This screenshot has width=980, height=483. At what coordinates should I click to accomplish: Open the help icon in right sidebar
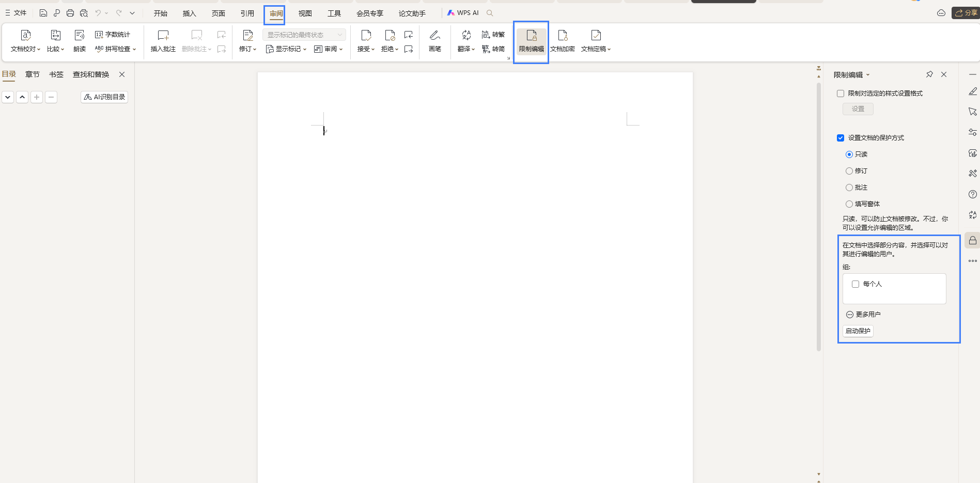pyautogui.click(x=972, y=194)
